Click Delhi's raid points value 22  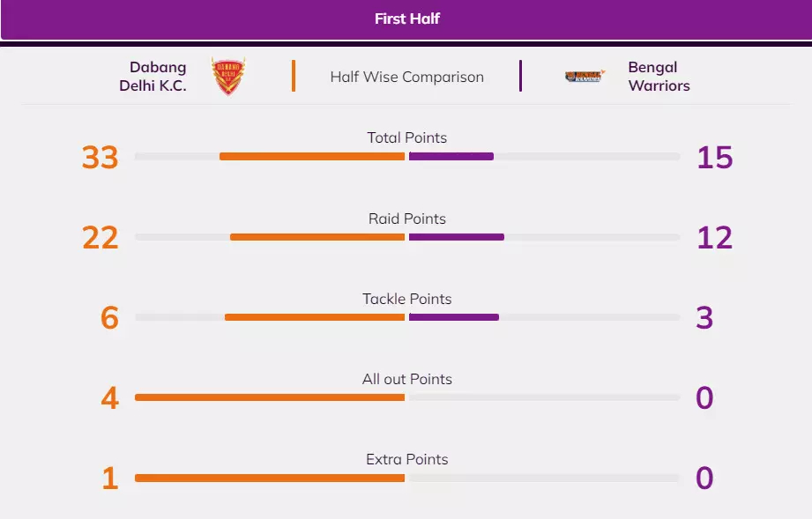[x=100, y=238]
